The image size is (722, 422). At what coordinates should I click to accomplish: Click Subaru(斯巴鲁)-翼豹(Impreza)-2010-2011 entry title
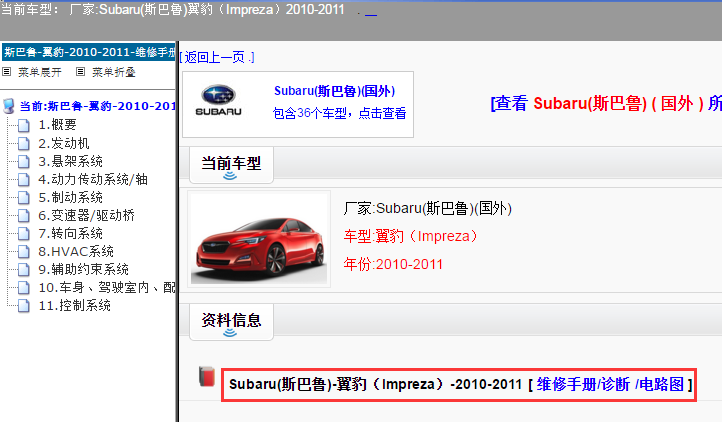coord(375,384)
